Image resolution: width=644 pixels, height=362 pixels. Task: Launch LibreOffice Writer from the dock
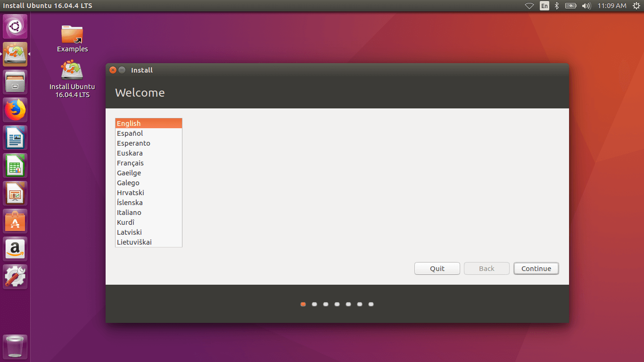[x=15, y=137]
